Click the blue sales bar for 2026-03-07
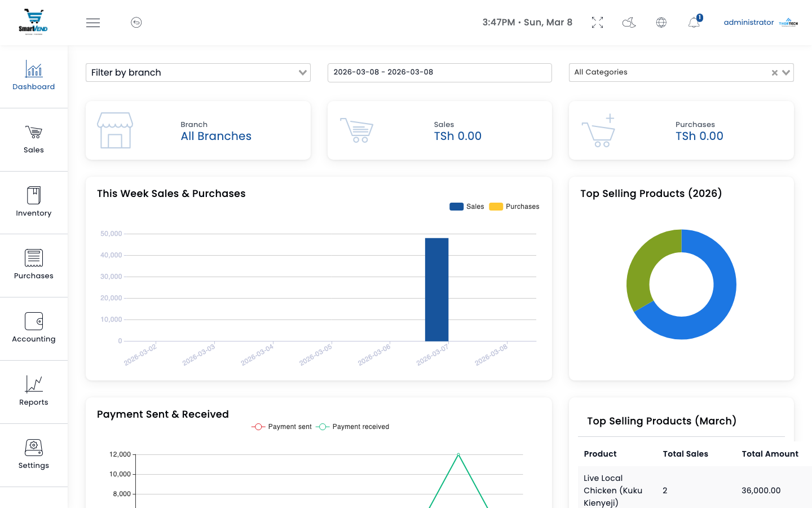The width and height of the screenshot is (812, 508). tap(437, 290)
